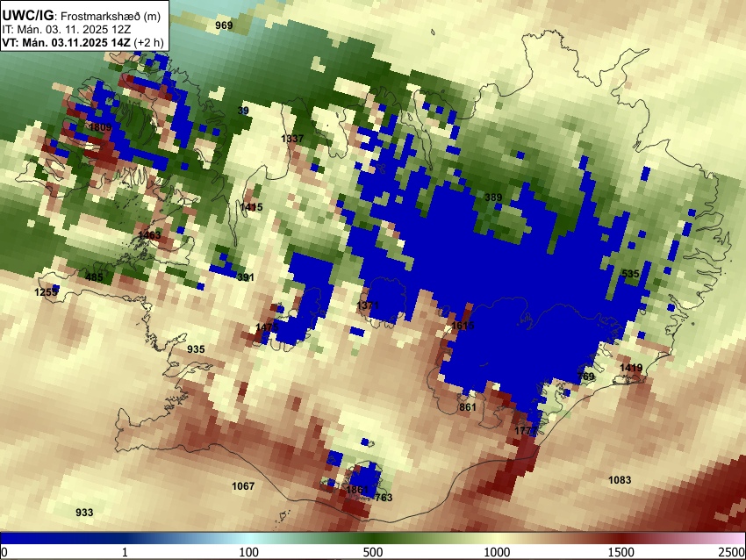Click the map value 1255

(x=47, y=292)
